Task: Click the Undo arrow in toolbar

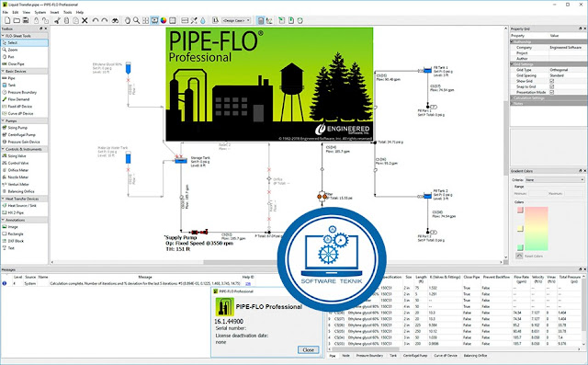Action: (96, 20)
